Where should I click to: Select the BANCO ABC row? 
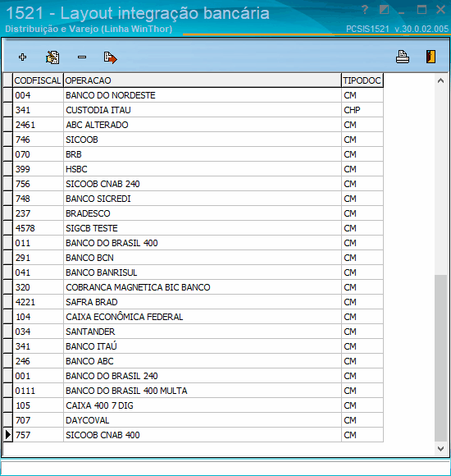click(194, 361)
